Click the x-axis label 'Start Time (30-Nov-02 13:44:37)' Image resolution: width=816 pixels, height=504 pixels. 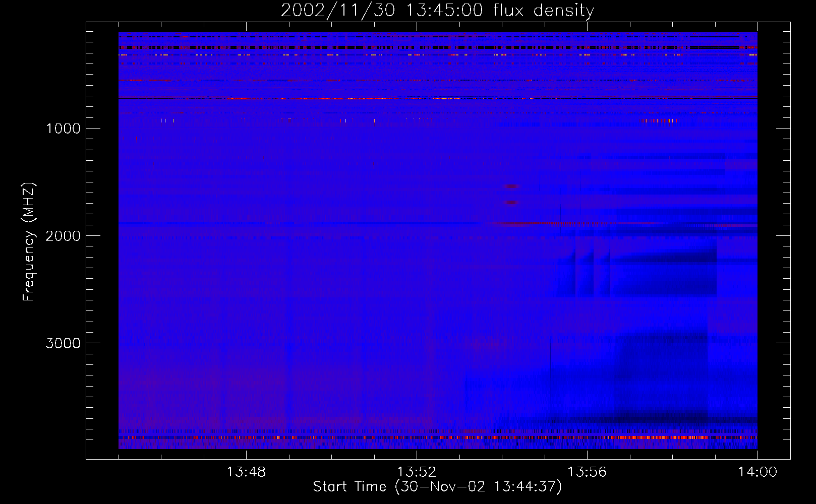437,487
